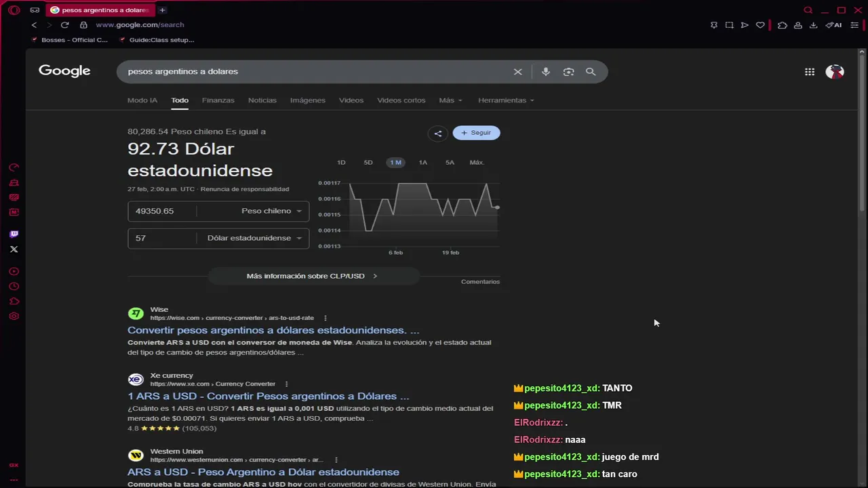
Task: Open History clock icon in sidebar
Action: [x=14, y=286]
